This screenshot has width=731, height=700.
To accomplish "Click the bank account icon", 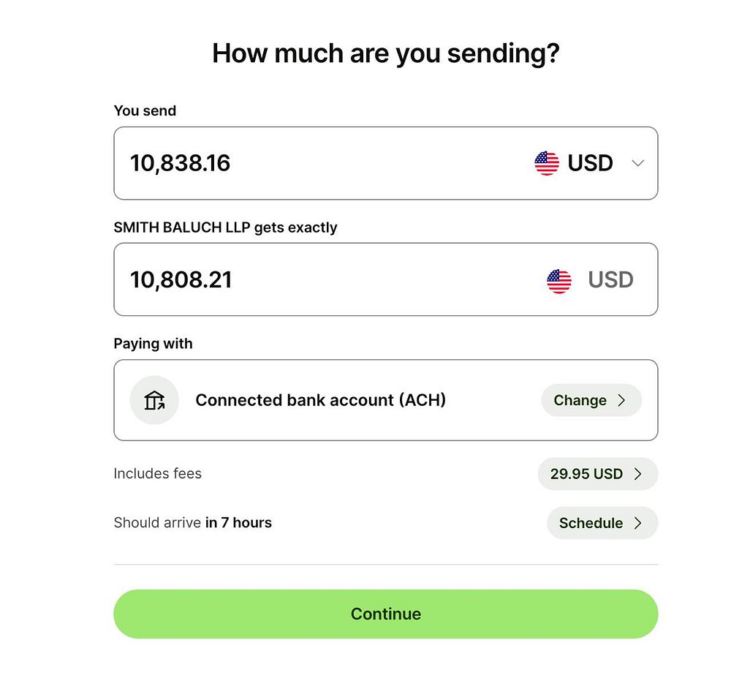I will click(x=154, y=400).
